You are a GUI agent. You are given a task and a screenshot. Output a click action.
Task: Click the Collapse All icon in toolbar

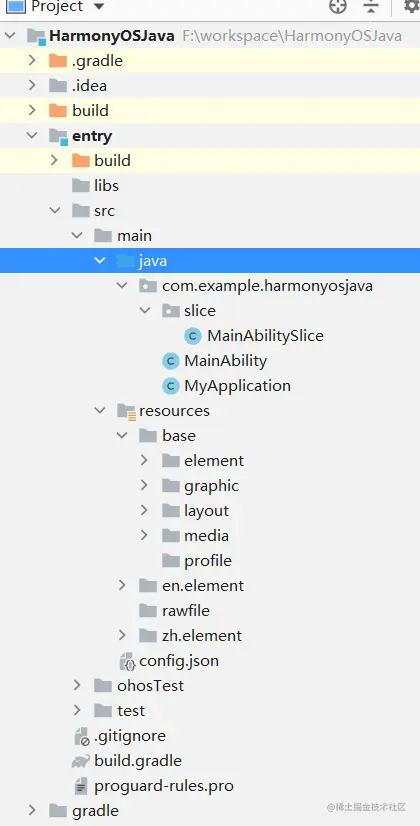point(372,6)
